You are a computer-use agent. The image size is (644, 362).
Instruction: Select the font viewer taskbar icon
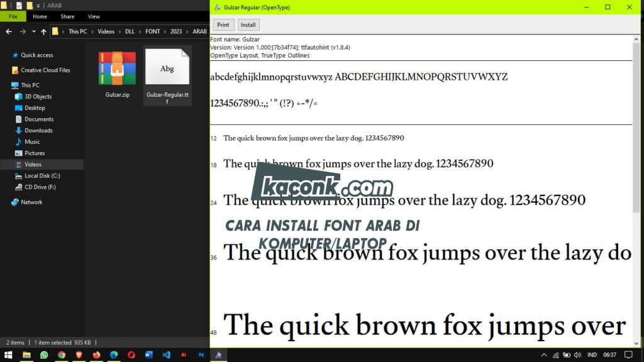(218, 354)
